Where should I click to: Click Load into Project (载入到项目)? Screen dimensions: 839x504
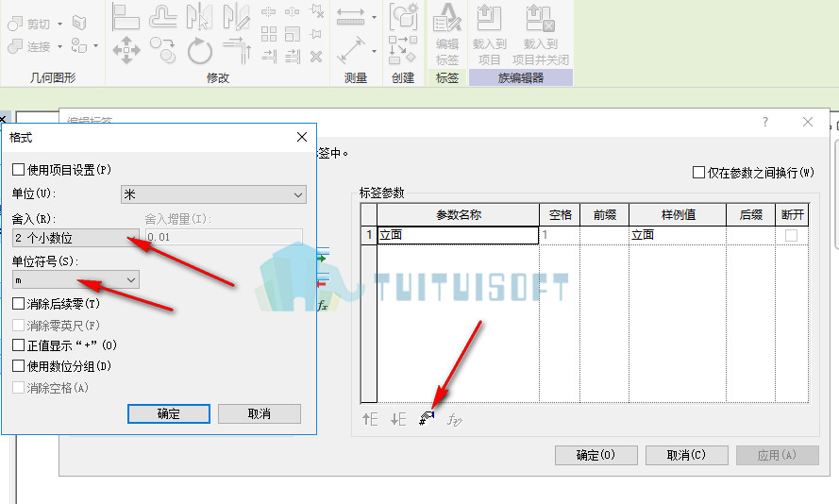[489, 34]
